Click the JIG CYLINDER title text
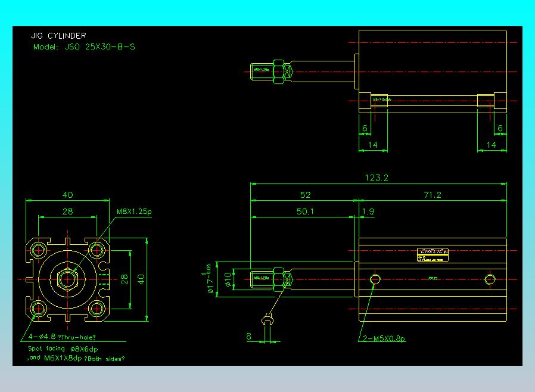Viewport: 535px width, 392px height. point(59,36)
